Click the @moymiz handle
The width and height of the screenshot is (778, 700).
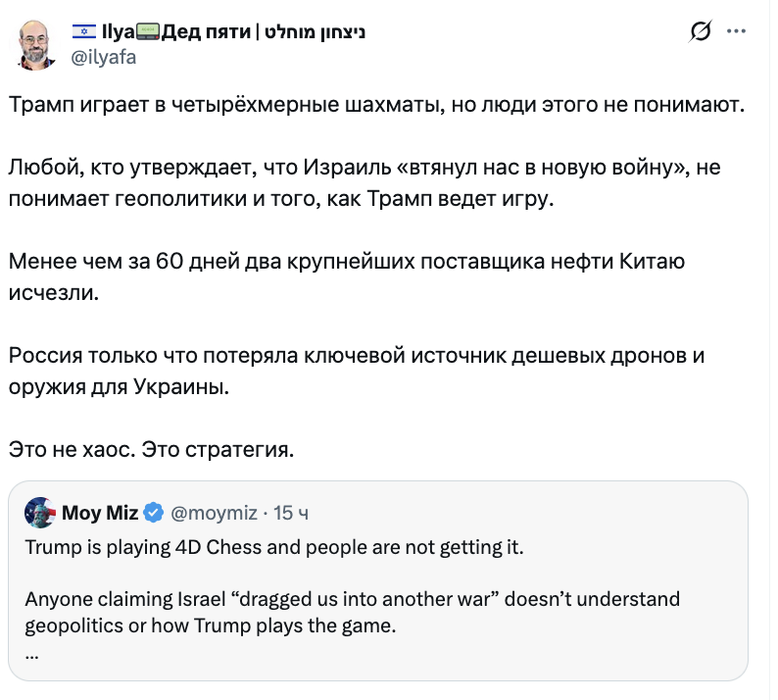[215, 512]
